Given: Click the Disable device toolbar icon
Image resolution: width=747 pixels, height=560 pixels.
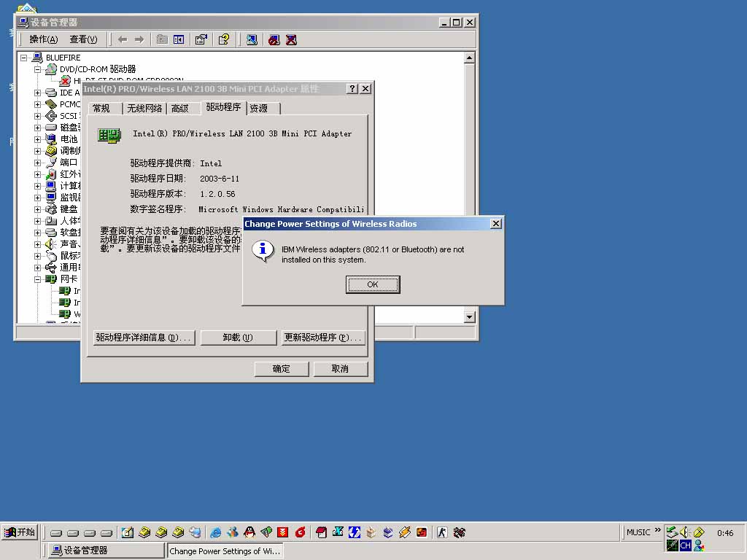Looking at the screenshot, I should pyautogui.click(x=274, y=39).
